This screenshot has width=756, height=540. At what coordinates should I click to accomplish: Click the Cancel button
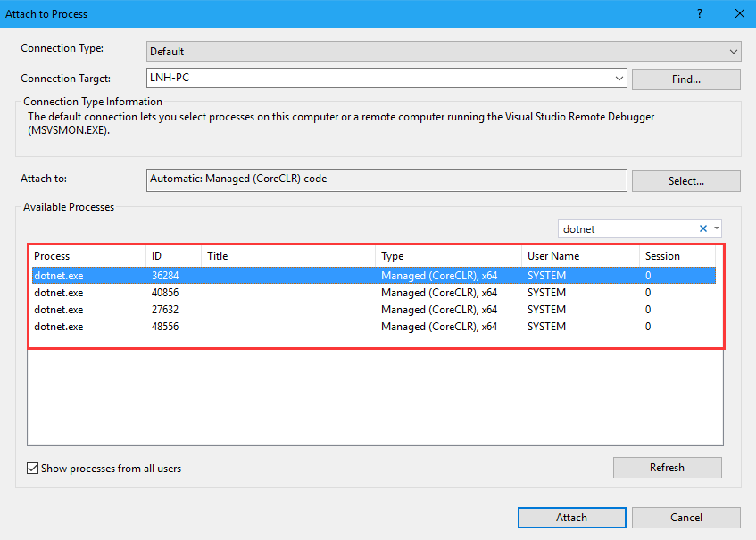tap(686, 518)
